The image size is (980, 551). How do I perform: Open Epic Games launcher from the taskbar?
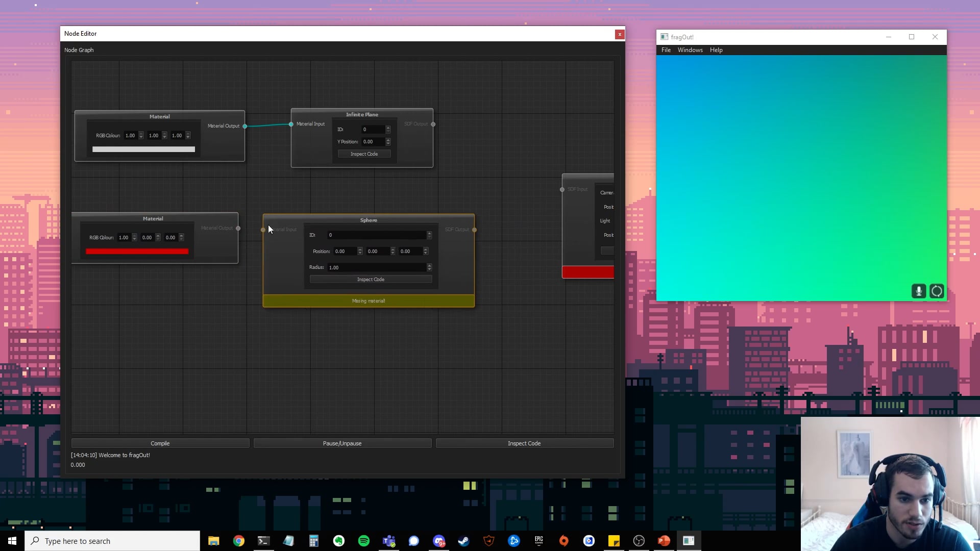[538, 541]
